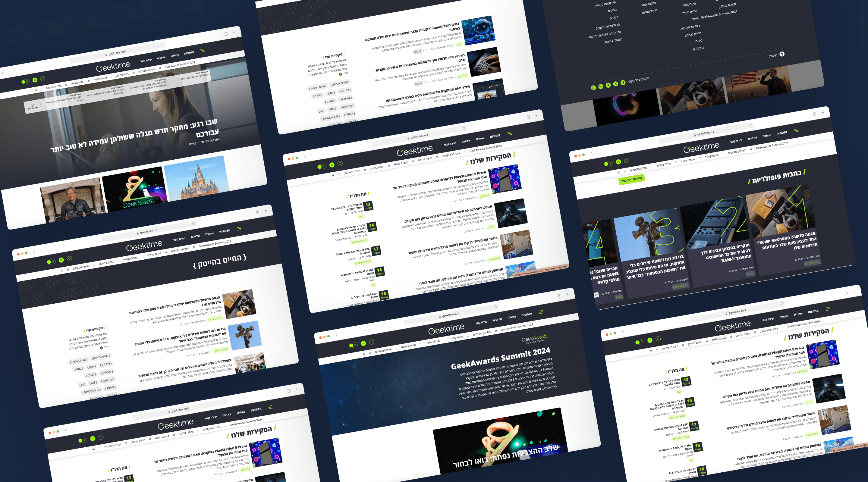Click the share icon in the hero window

pyautogui.click(x=226, y=34)
